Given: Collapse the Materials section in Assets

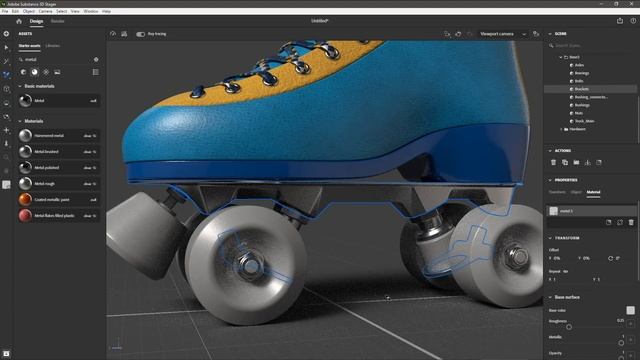Looking at the screenshot, I should 20,121.
